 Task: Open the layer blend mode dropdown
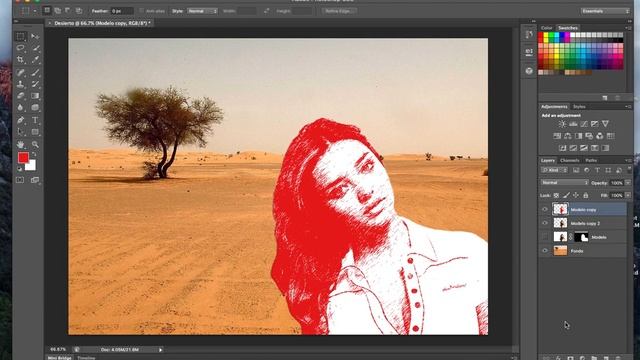(564, 183)
